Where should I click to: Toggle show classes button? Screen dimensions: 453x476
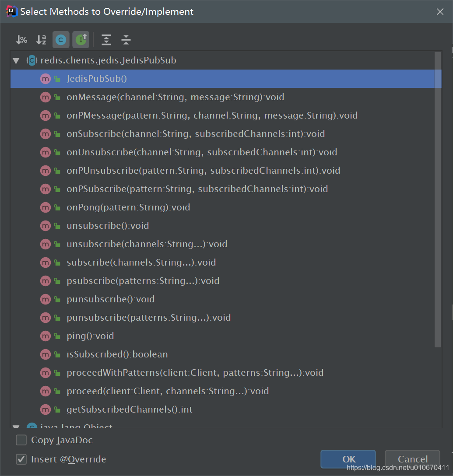point(61,40)
